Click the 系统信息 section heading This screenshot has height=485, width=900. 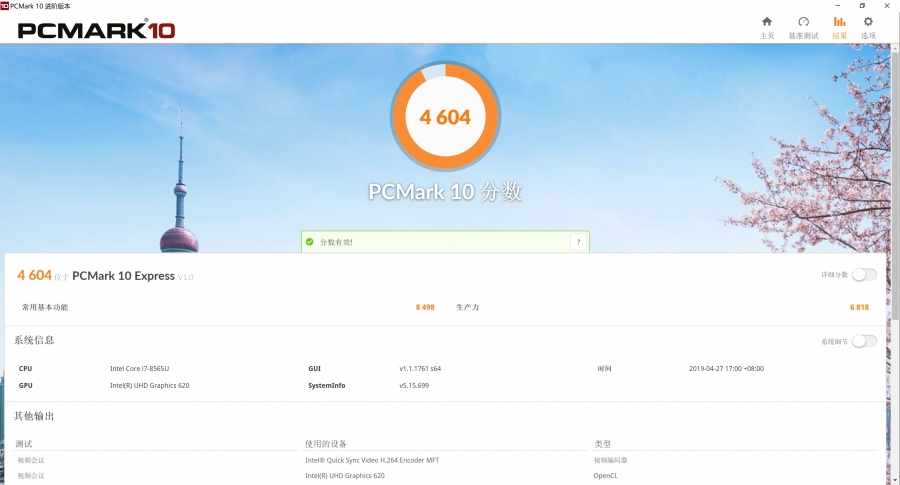34,340
